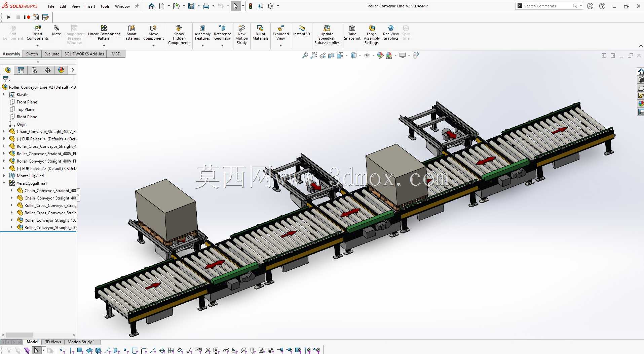
Task: Open the ConfigurationManager tab
Action: tap(34, 70)
